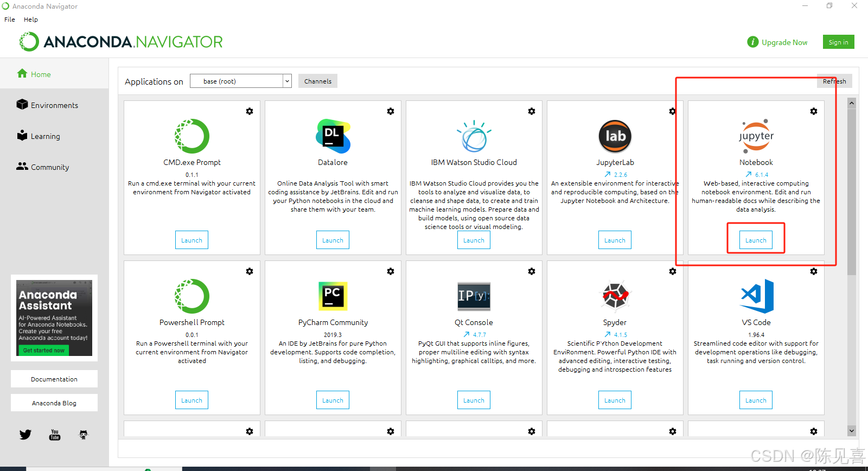The width and height of the screenshot is (868, 471).
Task: Launch Spyder
Action: click(x=615, y=400)
